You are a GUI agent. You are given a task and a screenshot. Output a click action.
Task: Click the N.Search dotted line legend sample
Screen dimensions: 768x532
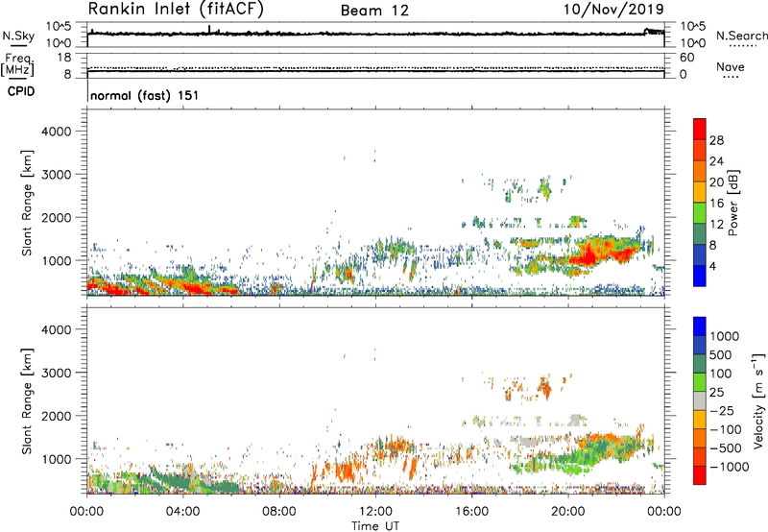point(742,46)
